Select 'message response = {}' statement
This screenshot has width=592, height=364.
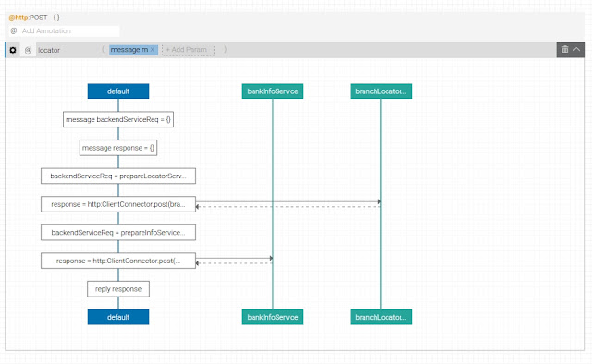tap(118, 148)
